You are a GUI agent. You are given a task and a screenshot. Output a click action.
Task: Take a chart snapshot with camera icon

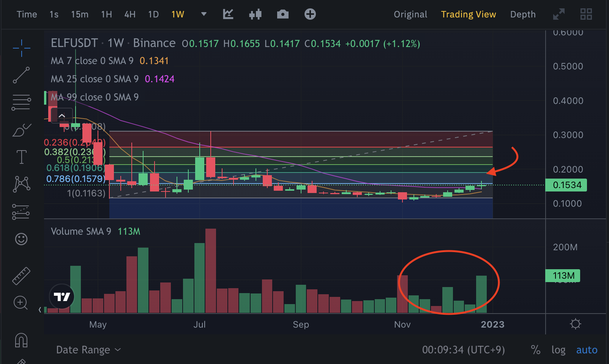282,14
